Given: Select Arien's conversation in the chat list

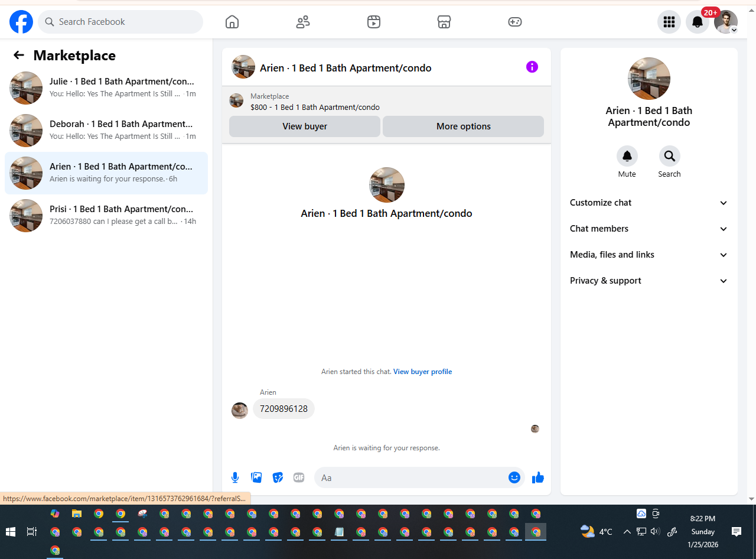Looking at the screenshot, I should (x=106, y=173).
